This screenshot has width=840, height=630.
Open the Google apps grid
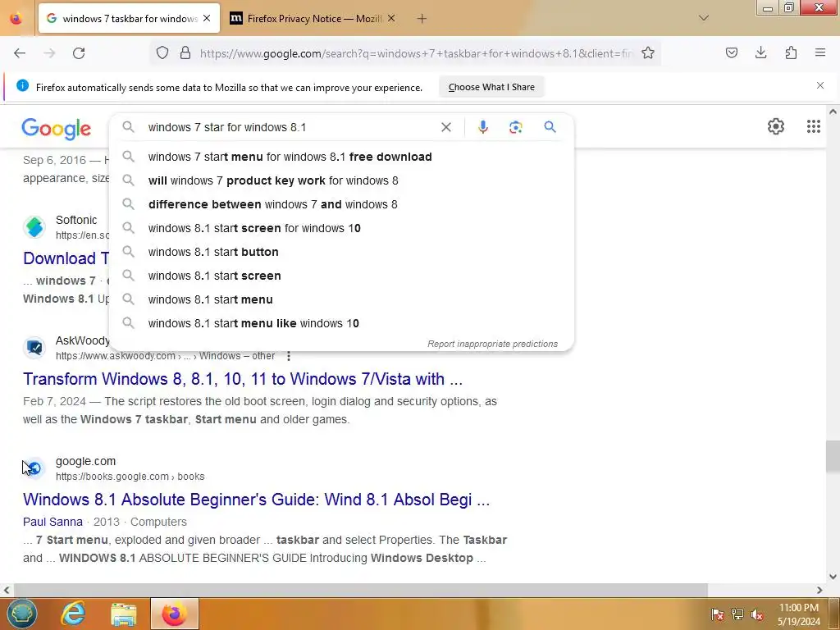813,126
